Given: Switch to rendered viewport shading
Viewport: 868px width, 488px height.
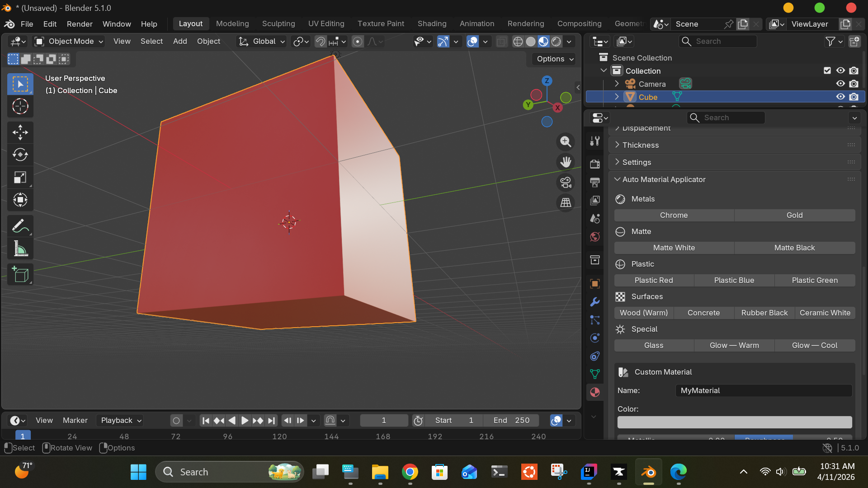Looking at the screenshot, I should click(556, 42).
